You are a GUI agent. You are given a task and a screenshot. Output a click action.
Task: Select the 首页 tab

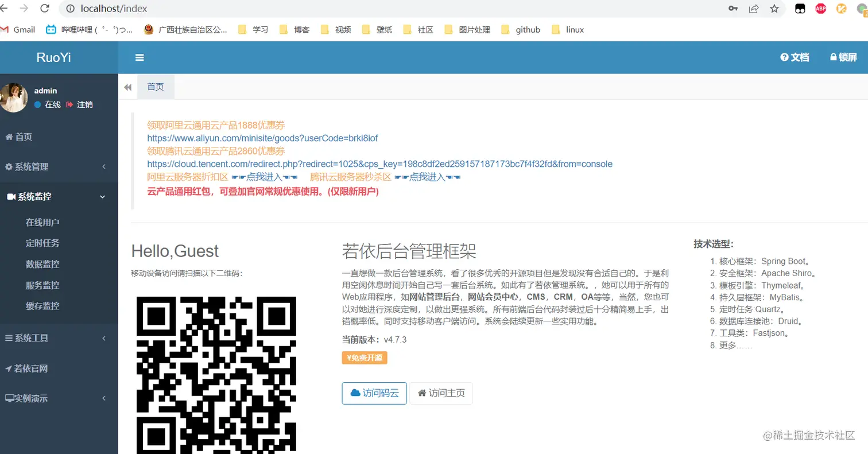tap(156, 87)
